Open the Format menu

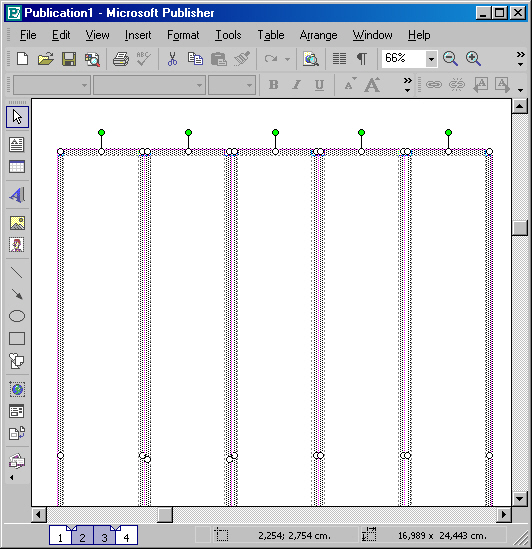point(183,35)
